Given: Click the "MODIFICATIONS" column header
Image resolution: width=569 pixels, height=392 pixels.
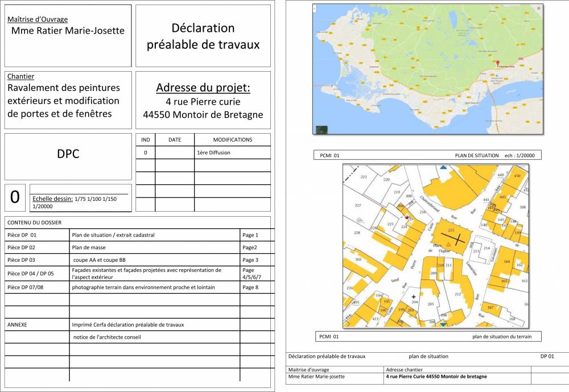Looking at the screenshot, I should 233,140.
